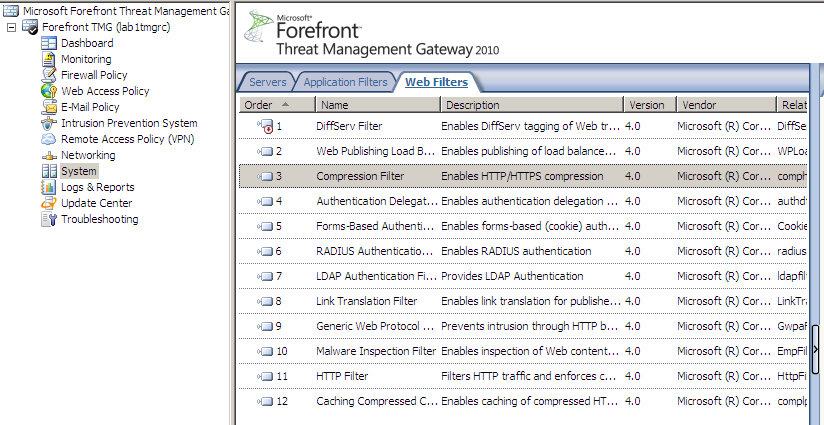
Task: Click the filter icon in row 4
Action: [265, 201]
